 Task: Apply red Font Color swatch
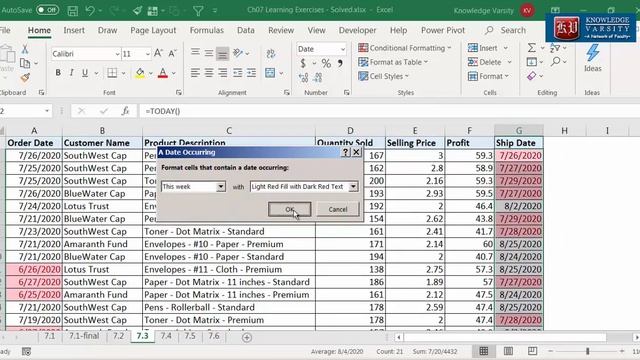pyautogui.click(x=163, y=73)
